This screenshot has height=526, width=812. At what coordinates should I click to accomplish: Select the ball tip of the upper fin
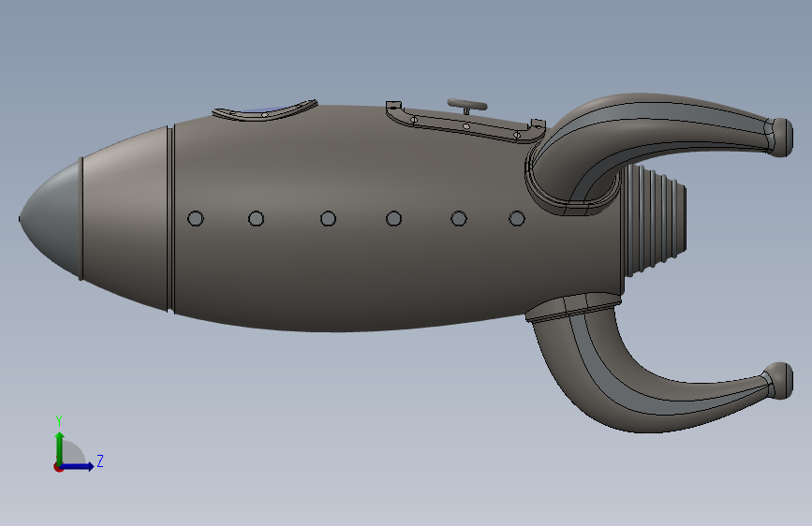click(782, 138)
